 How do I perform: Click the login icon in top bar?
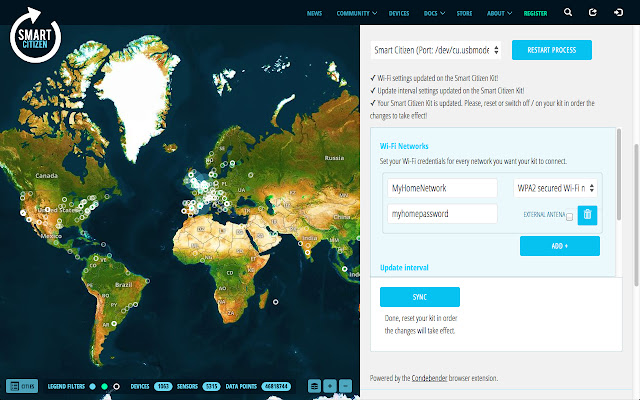[x=620, y=13]
